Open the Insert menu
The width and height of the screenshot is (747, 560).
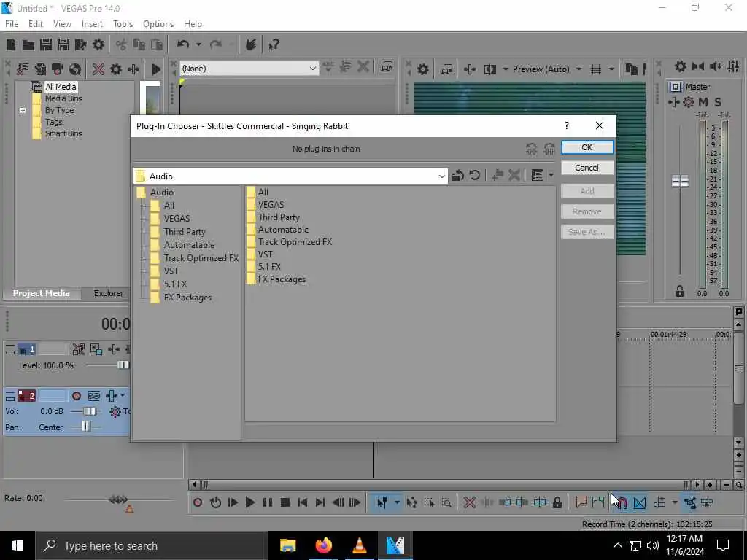92,24
